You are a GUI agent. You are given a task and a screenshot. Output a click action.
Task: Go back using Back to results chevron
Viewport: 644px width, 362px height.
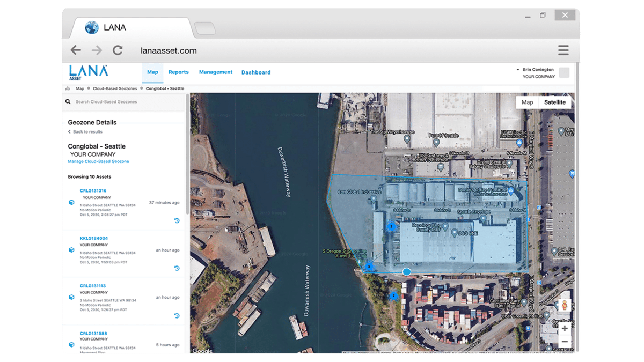coord(69,132)
